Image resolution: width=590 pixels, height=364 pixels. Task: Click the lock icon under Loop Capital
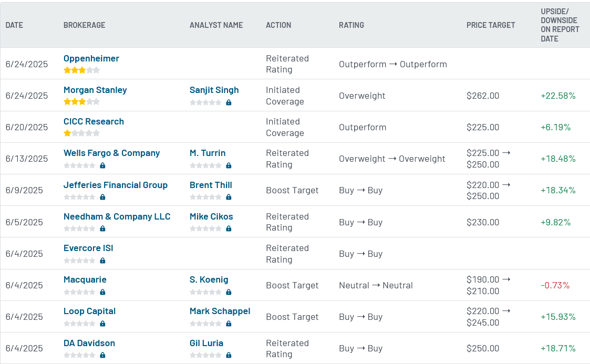click(x=102, y=324)
